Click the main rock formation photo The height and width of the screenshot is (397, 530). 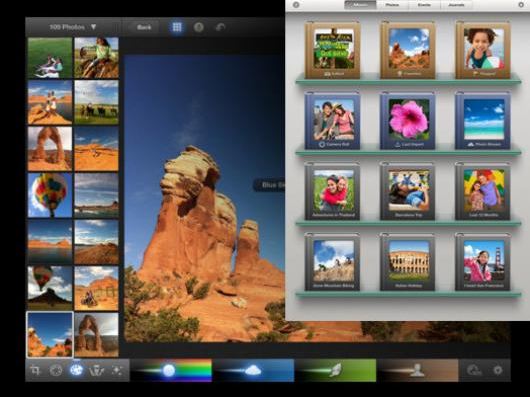coord(204,198)
